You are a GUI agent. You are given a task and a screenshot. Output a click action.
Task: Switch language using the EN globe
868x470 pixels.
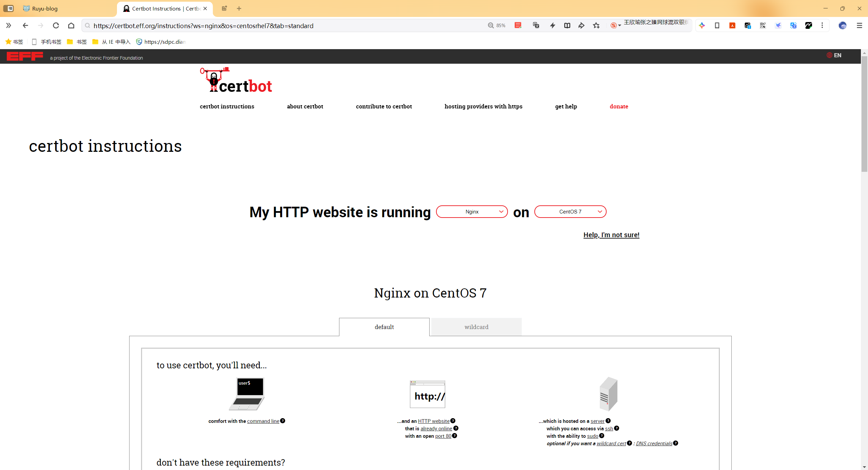click(834, 55)
